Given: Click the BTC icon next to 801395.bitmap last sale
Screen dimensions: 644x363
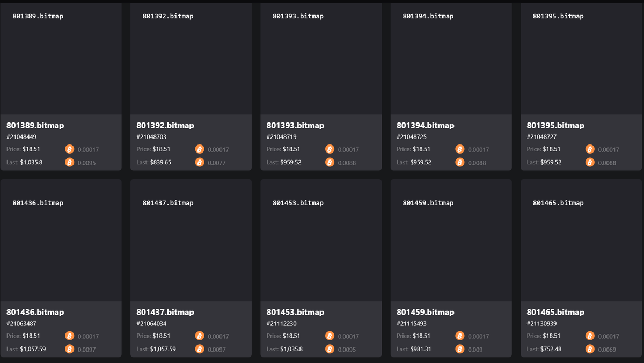Looking at the screenshot, I should click(x=590, y=162).
